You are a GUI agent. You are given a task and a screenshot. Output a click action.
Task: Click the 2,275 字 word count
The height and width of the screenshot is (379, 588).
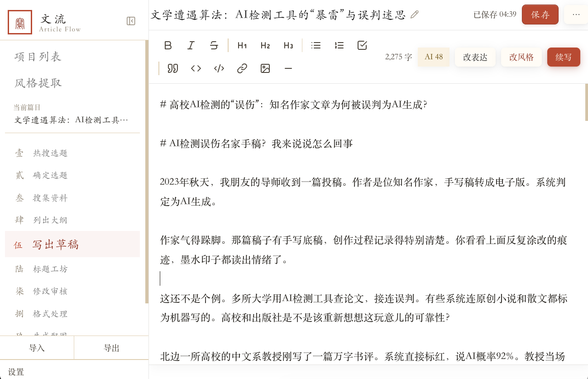point(398,57)
